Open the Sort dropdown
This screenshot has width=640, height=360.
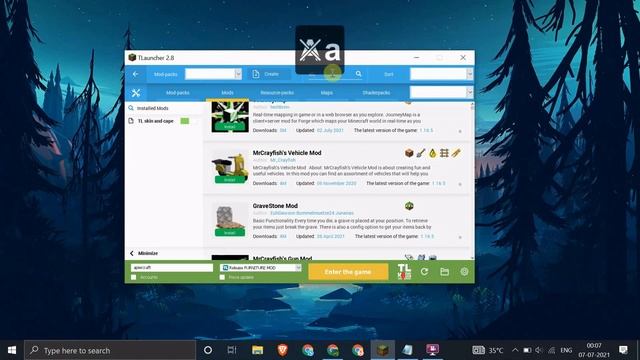[442, 74]
